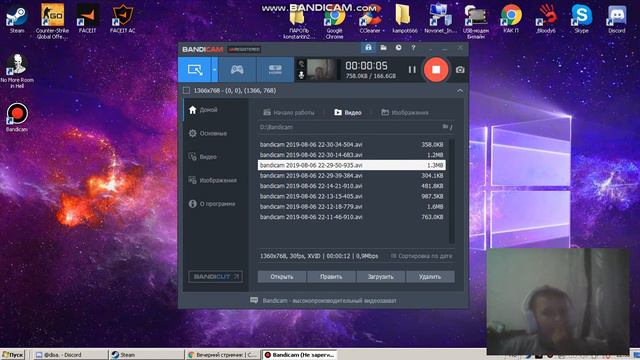Open scheduled recording clock icon

(x=398, y=48)
